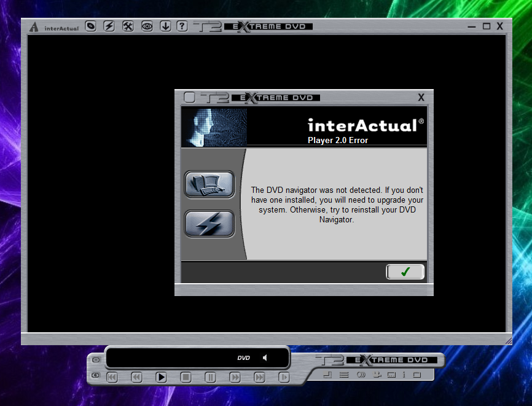Click the main window's resize grip corner
Viewport: 532px width, 406px height.
[509, 342]
